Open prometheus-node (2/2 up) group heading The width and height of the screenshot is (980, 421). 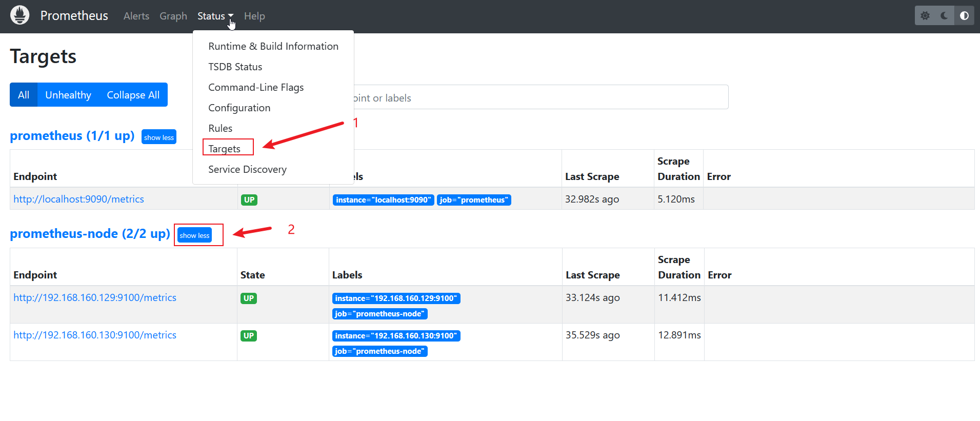pos(90,234)
